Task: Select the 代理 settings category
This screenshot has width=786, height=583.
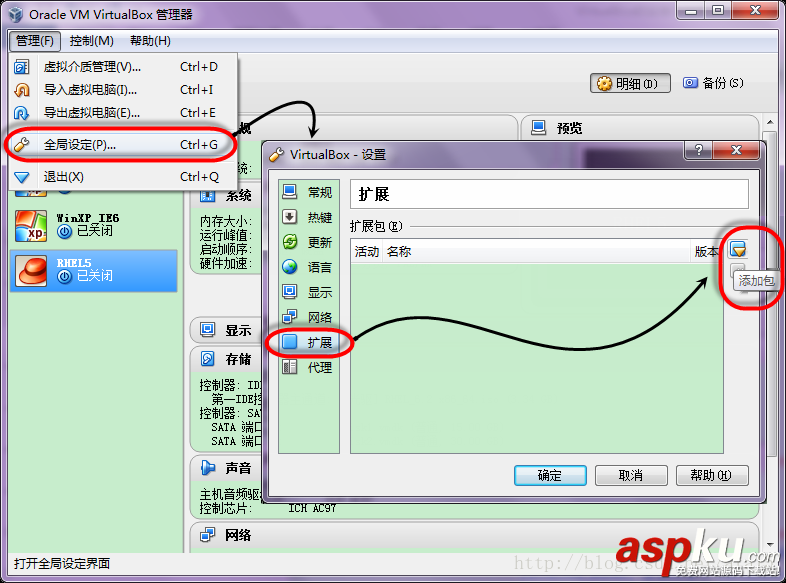Action: [308, 367]
